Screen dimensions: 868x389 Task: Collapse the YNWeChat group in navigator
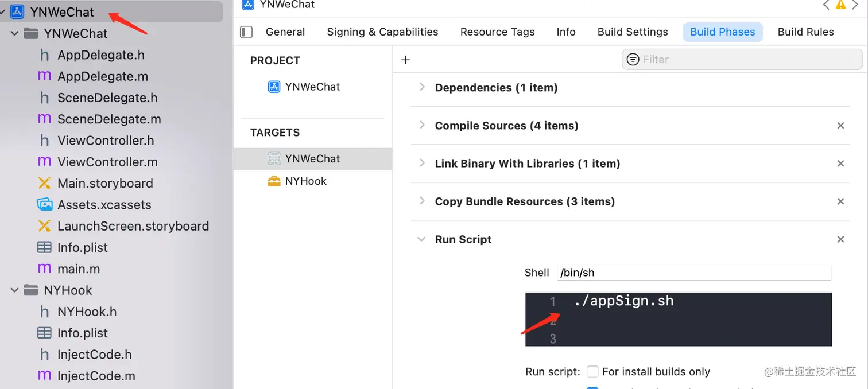click(15, 34)
